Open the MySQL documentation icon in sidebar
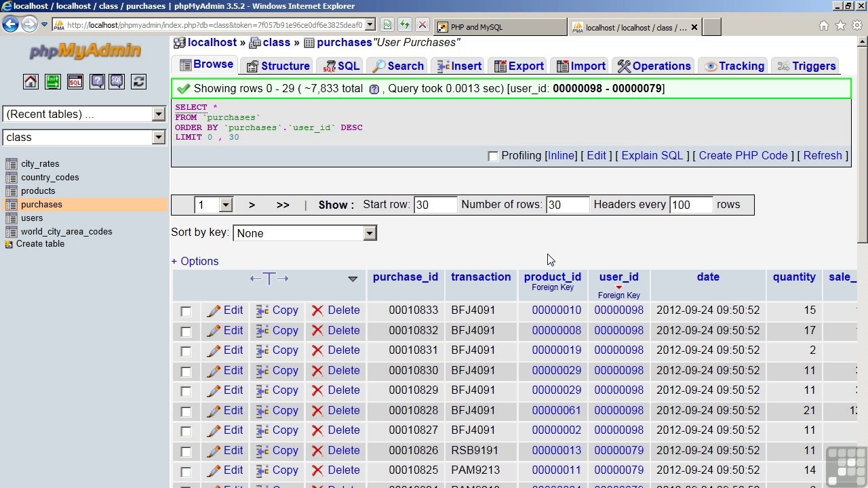This screenshot has width=868, height=488. point(117,82)
